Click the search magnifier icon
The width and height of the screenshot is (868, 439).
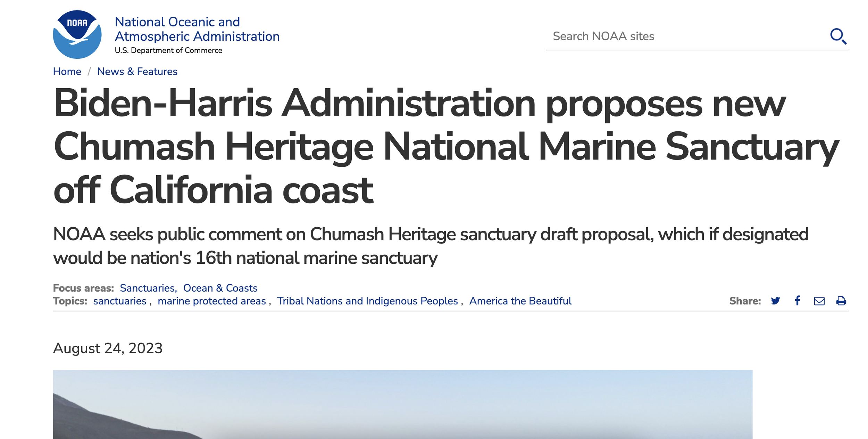coord(838,36)
